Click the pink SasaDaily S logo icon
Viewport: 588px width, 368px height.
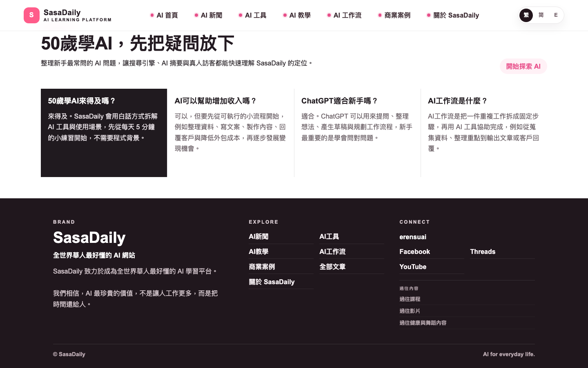tap(31, 15)
